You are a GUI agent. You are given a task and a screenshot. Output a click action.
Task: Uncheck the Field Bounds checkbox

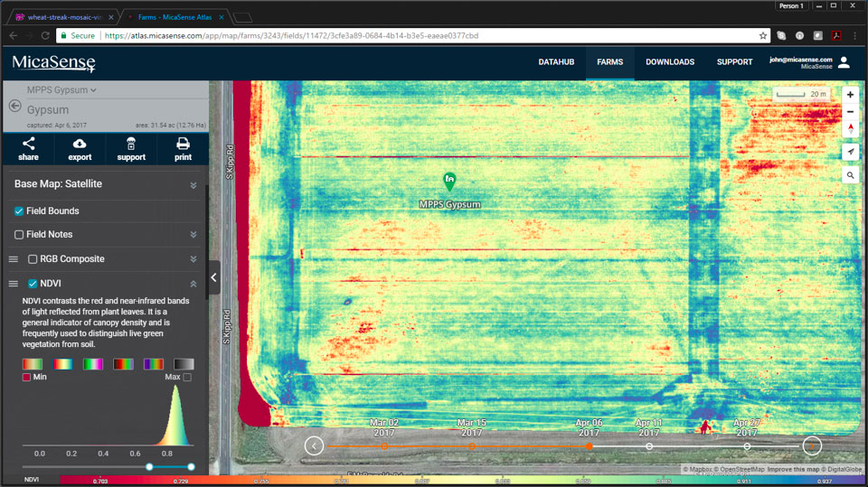click(x=19, y=211)
